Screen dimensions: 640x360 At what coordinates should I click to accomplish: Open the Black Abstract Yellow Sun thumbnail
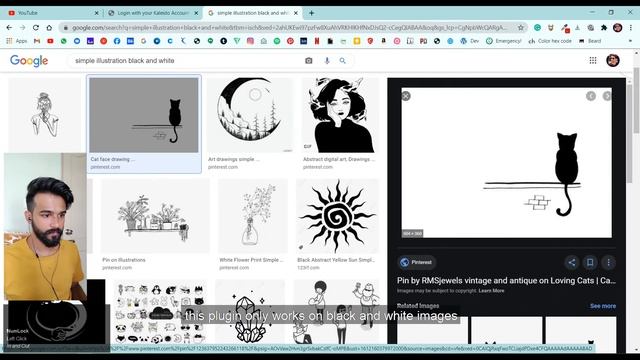[338, 216]
